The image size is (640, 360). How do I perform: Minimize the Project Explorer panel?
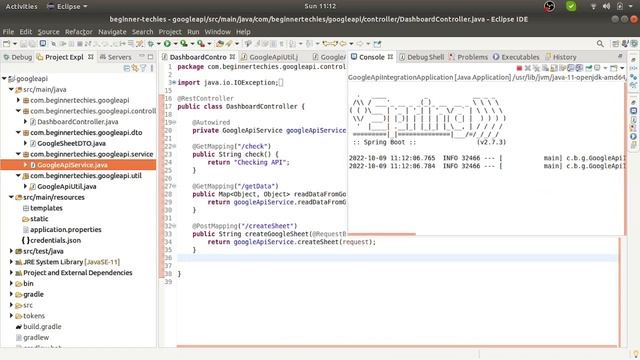[x=142, y=57]
